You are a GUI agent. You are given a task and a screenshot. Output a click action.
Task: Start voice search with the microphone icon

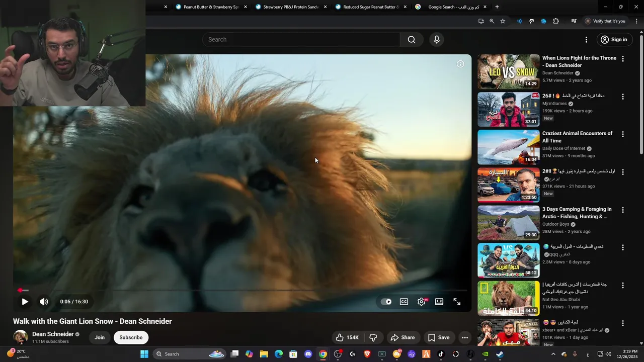pos(437,40)
